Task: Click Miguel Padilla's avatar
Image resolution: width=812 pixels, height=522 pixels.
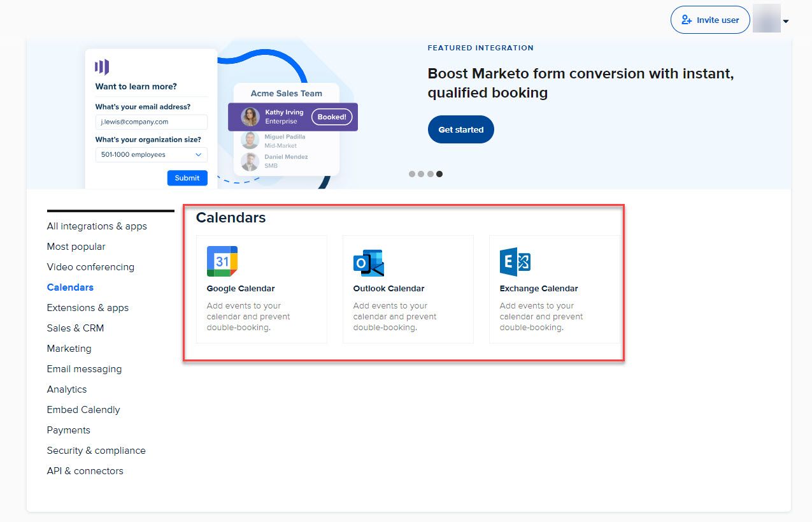Action: tap(250, 141)
